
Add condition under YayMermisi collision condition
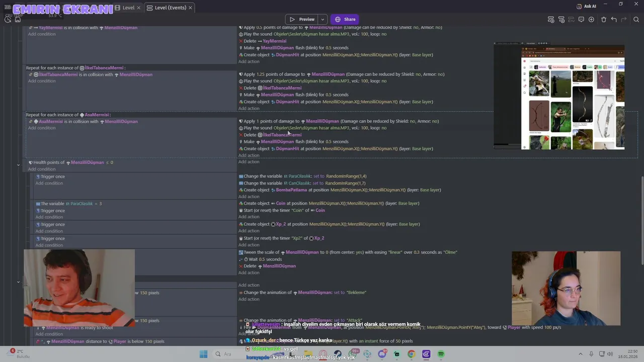coord(42,34)
